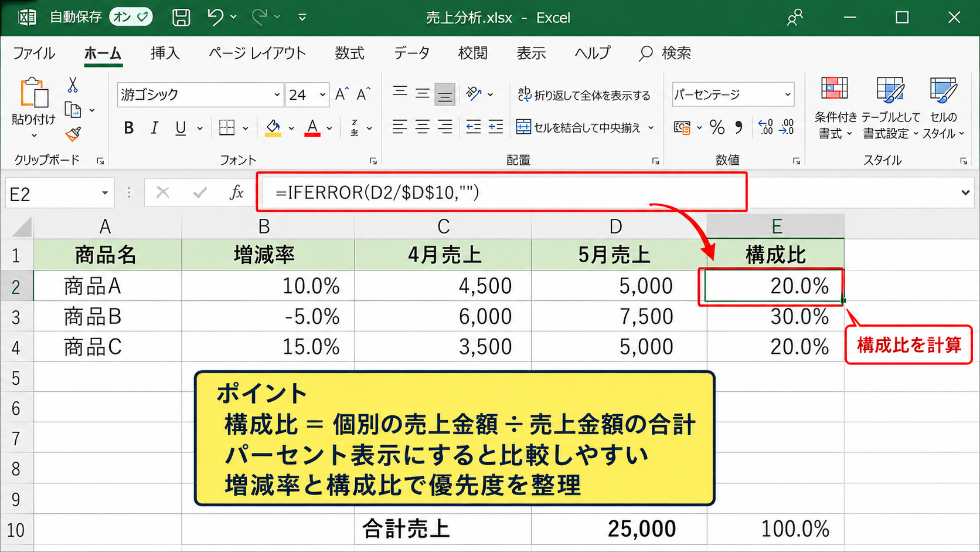The height and width of the screenshot is (552, 980).
Task: Switch to ページ レイアウト tab
Action: [257, 53]
